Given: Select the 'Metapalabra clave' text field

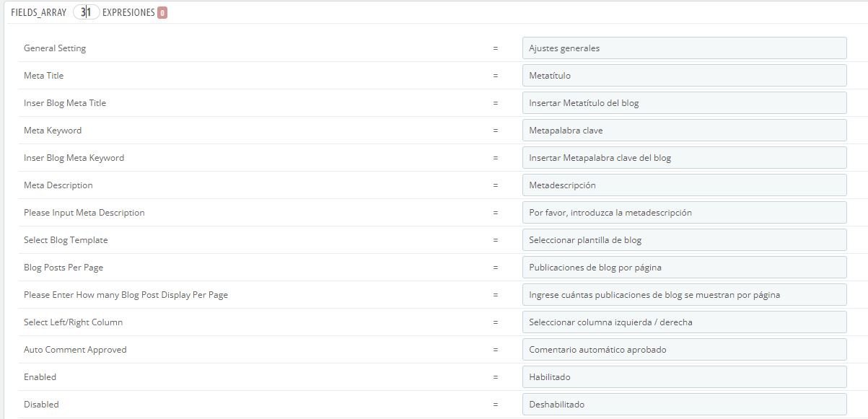Looking at the screenshot, I should 683,131.
